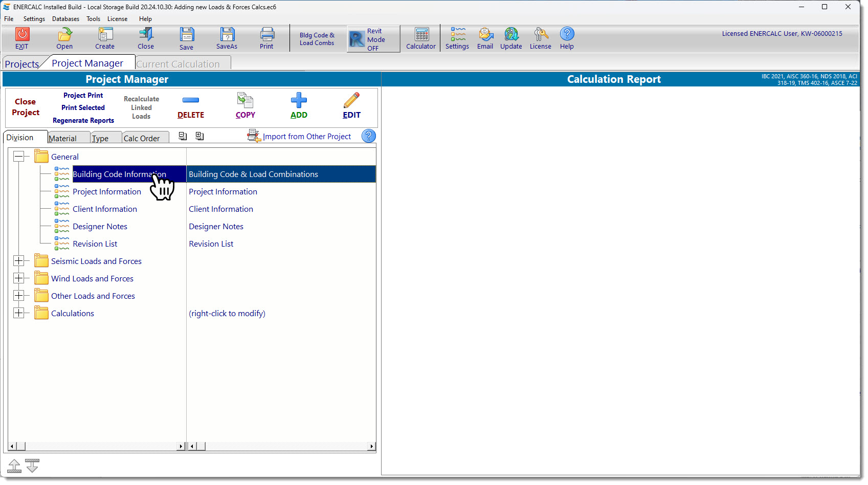
Task: Open the Databases menu
Action: [x=65, y=18]
